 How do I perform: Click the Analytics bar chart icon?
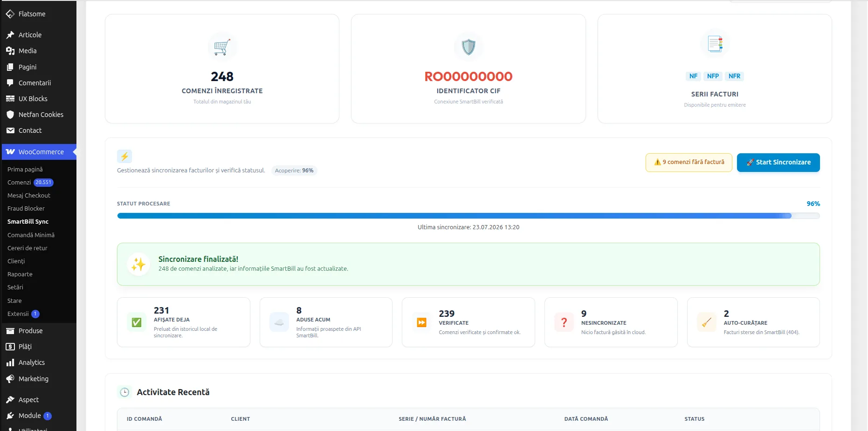click(x=10, y=363)
